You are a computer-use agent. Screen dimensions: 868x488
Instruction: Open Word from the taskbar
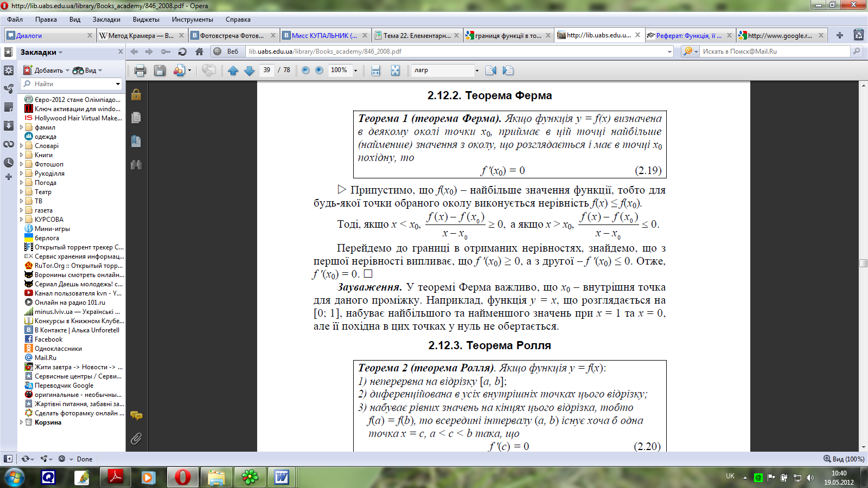[282, 477]
